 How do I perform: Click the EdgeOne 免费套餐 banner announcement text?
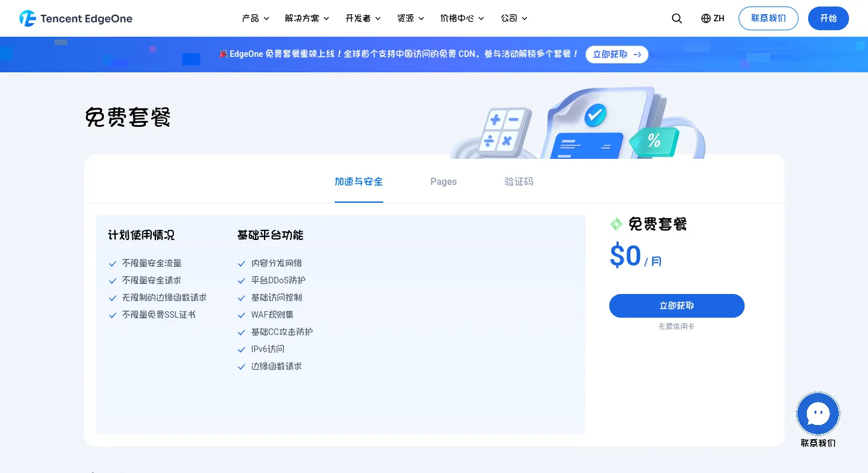click(399, 54)
